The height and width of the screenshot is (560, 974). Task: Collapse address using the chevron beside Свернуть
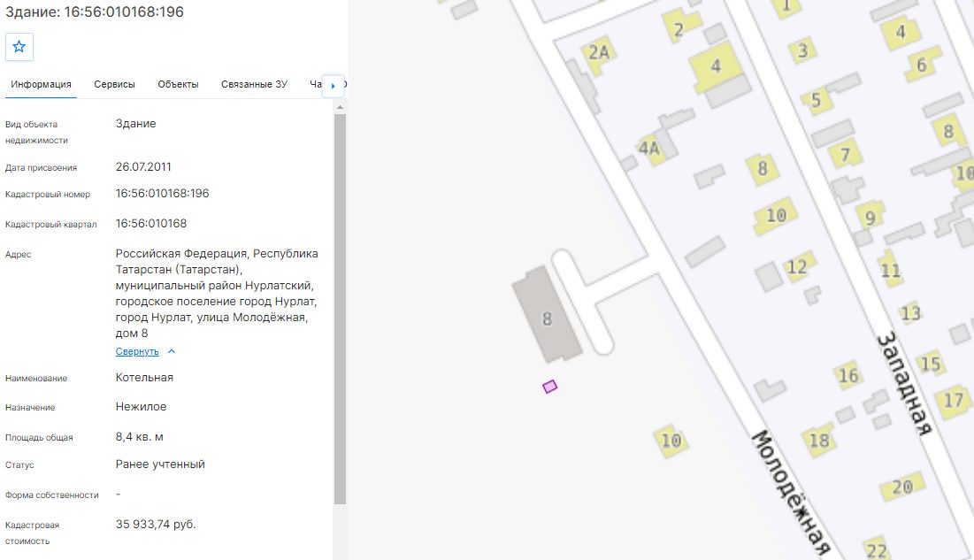pos(173,351)
